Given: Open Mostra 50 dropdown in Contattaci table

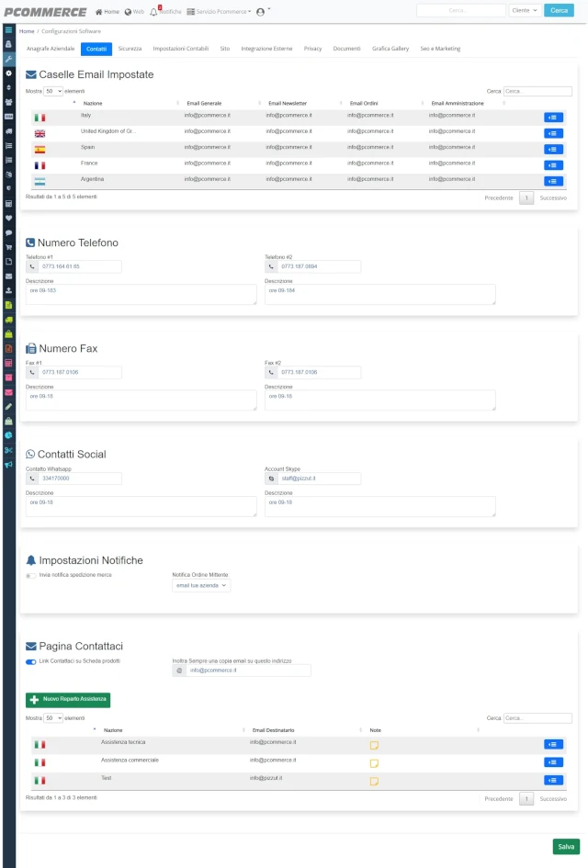Looking at the screenshot, I should 53,718.
